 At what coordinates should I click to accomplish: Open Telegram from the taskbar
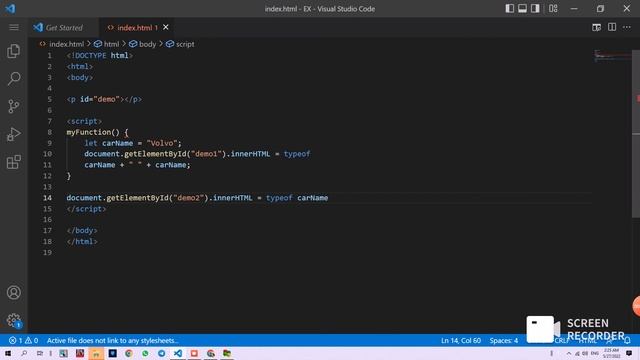click(x=162, y=353)
